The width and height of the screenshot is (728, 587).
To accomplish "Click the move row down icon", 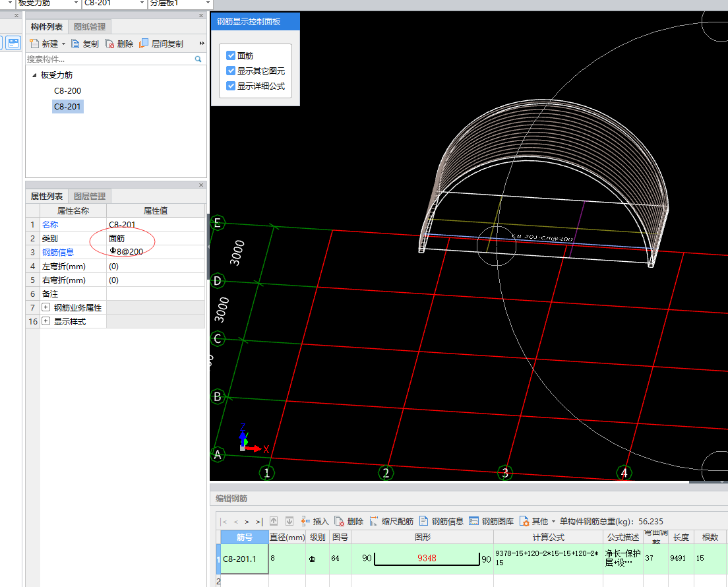I will (x=289, y=521).
